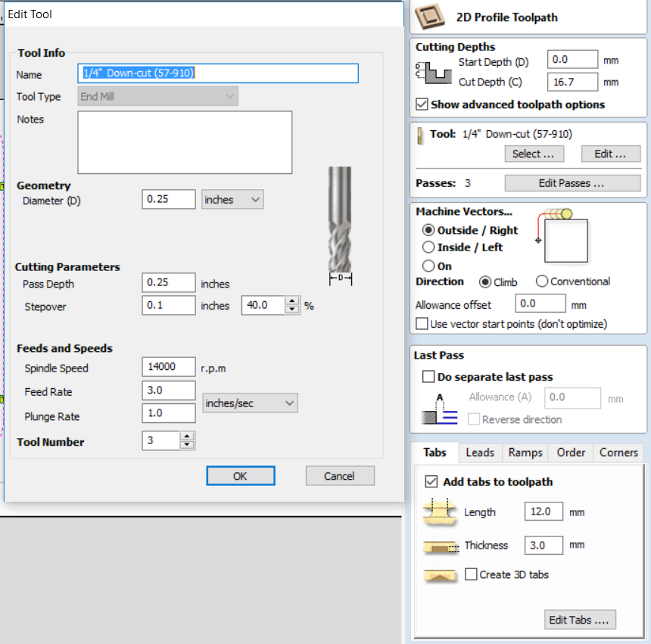This screenshot has height=644, width=651.
Task: Click the machine vectors offset preview diagram
Action: click(x=562, y=235)
